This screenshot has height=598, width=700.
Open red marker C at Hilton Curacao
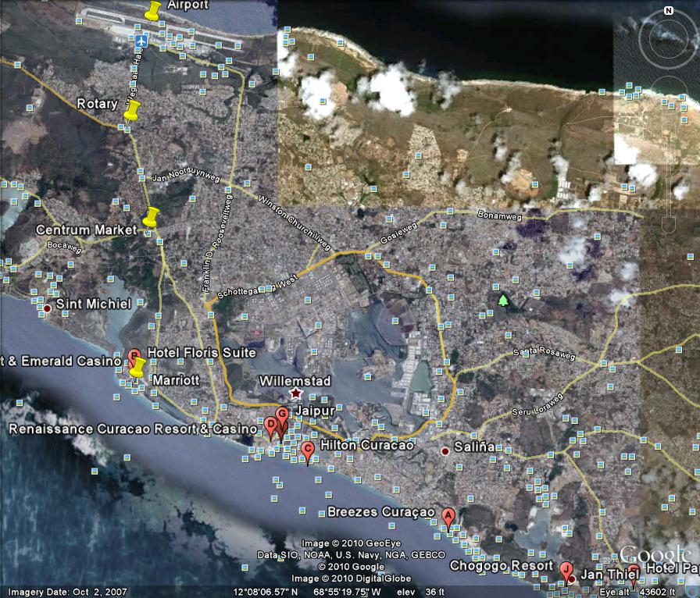[x=307, y=453]
